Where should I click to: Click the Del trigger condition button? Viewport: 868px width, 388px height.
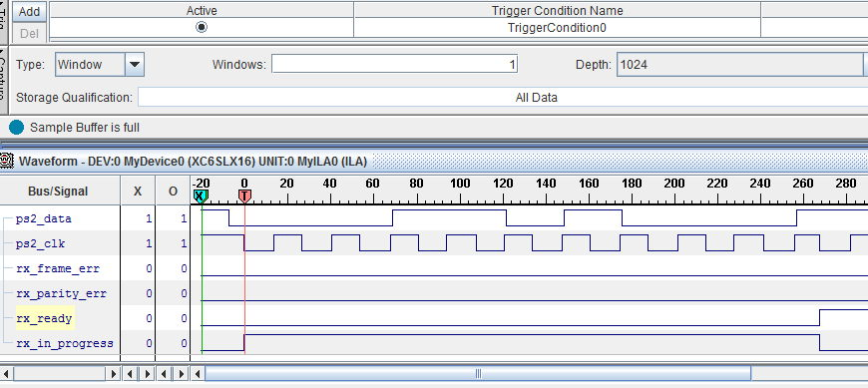(29, 33)
